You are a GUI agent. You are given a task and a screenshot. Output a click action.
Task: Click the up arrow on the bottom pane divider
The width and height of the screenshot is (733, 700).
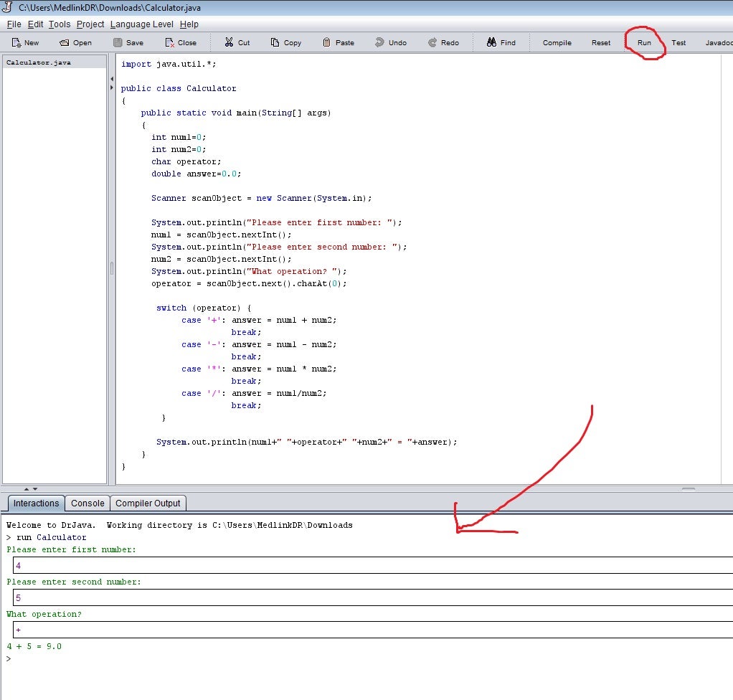[27, 488]
